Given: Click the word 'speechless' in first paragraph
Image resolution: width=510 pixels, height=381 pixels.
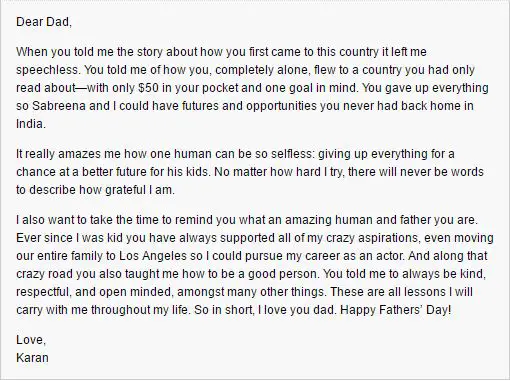Looking at the screenshot, I should coord(48,70).
